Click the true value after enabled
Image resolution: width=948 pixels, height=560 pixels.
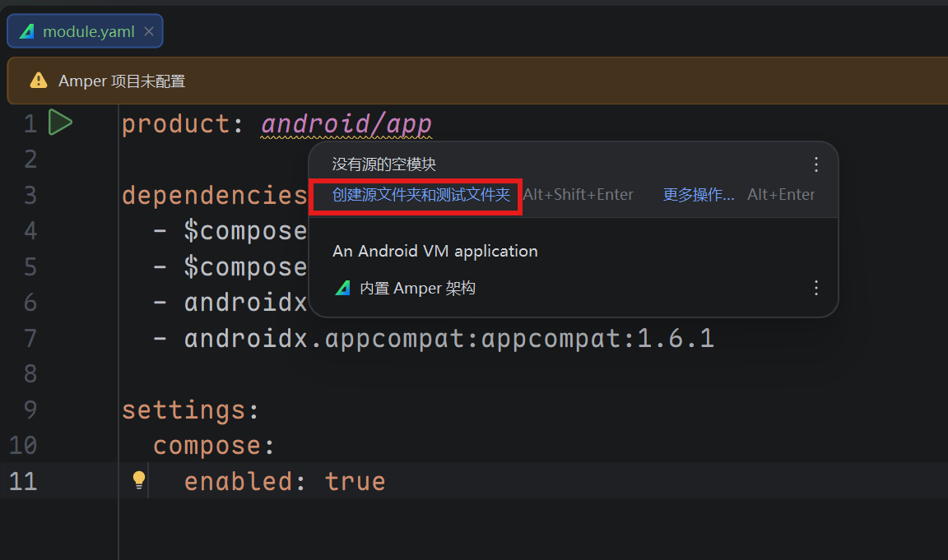(355, 481)
